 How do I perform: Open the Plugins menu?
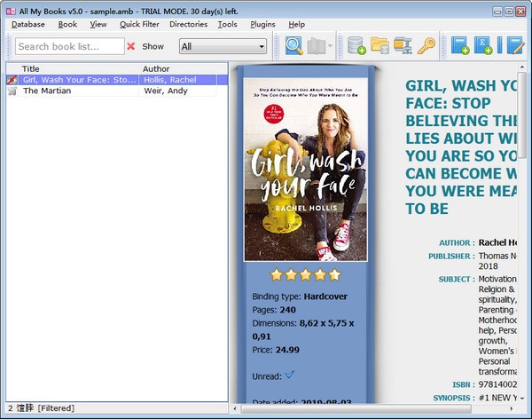point(262,25)
